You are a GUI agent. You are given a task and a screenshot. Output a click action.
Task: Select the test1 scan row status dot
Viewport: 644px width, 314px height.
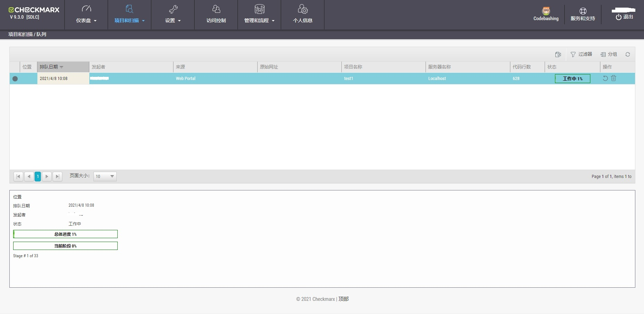click(15, 79)
